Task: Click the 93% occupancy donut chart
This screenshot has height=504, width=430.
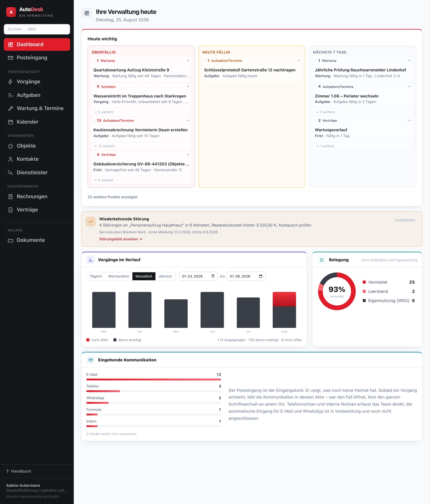Action: pos(337,291)
